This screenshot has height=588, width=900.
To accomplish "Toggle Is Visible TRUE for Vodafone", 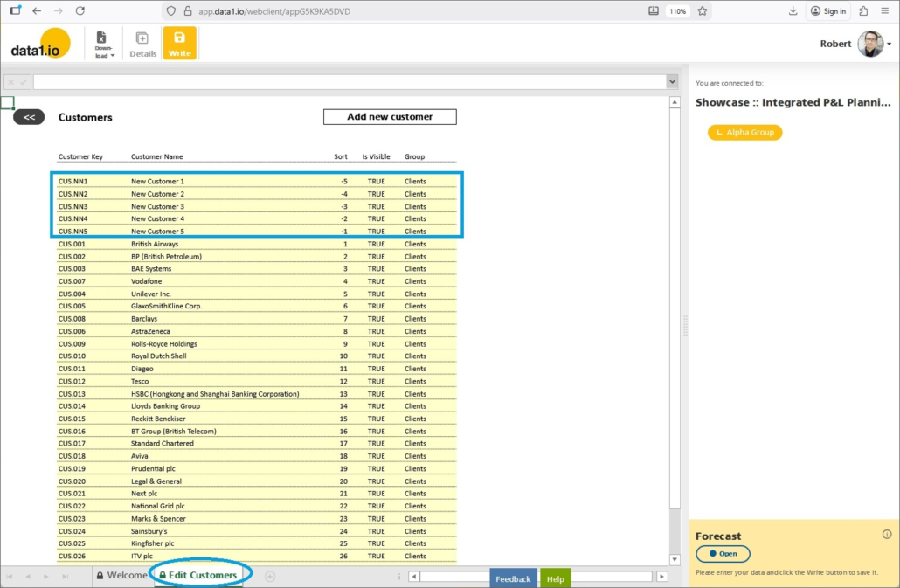I will coord(376,281).
